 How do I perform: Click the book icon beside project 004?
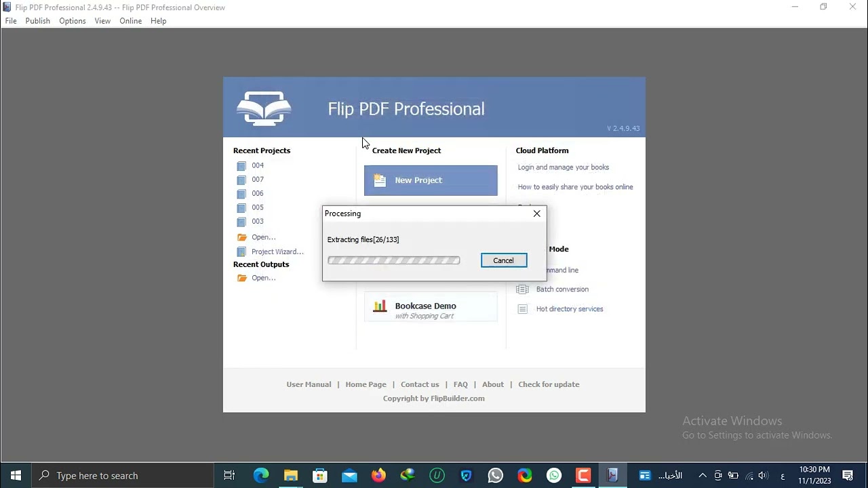click(241, 166)
